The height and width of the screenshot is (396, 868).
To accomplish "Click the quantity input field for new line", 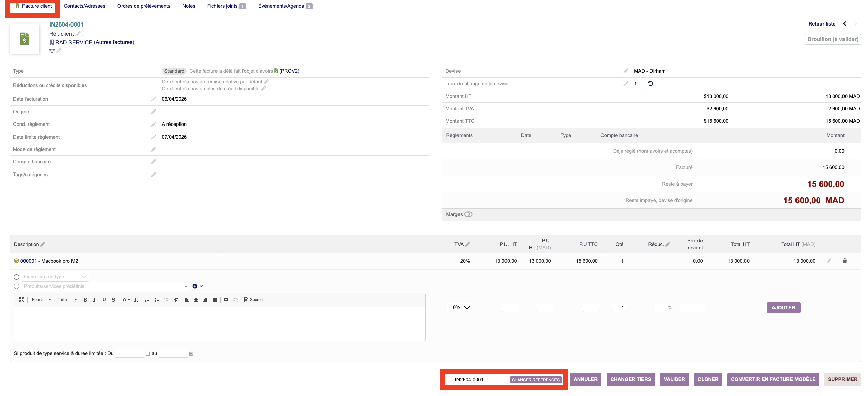I will pyautogui.click(x=619, y=307).
